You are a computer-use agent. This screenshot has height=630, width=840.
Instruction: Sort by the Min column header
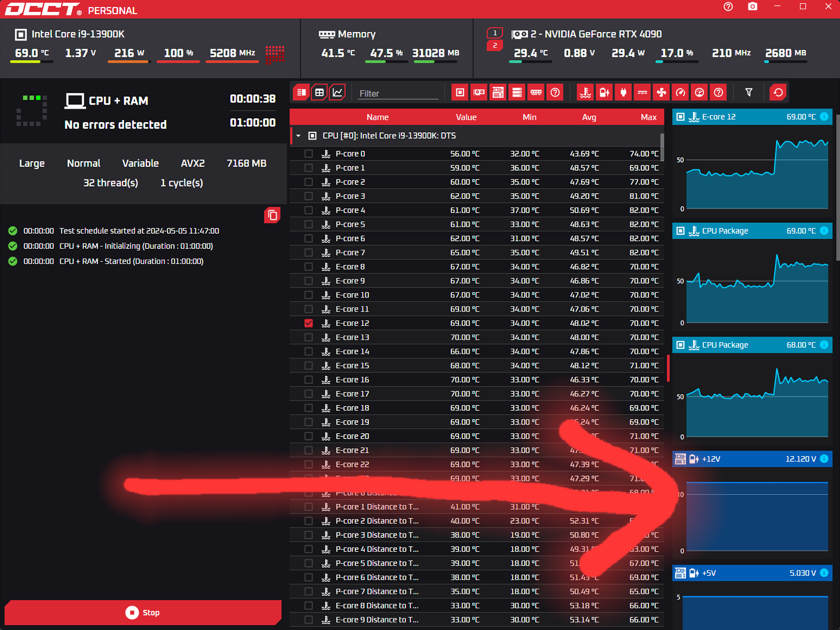[x=529, y=117]
